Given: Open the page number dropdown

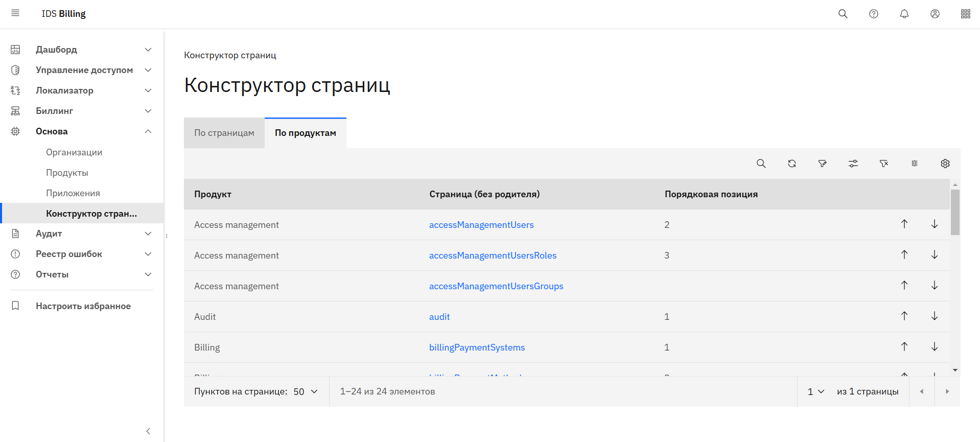Looking at the screenshot, I should (x=815, y=391).
